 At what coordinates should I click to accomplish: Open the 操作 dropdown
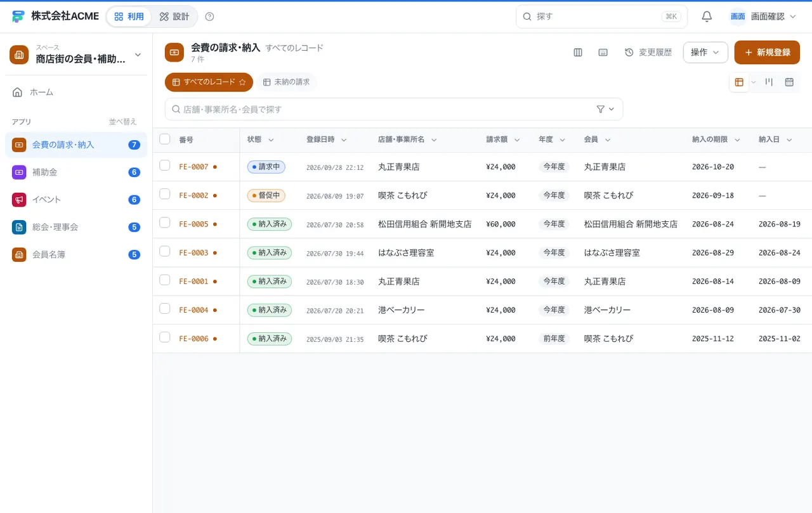click(x=705, y=53)
